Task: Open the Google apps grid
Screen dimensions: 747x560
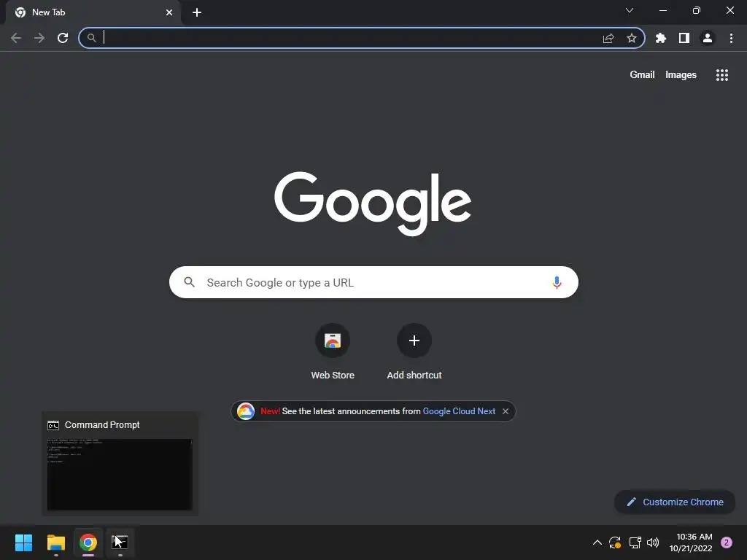Action: 722,75
